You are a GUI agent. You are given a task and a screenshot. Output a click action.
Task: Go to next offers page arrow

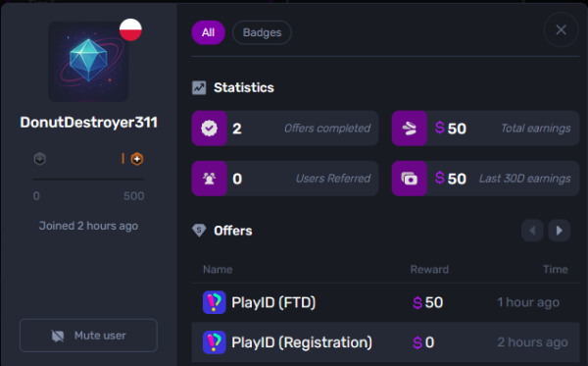[x=560, y=231]
